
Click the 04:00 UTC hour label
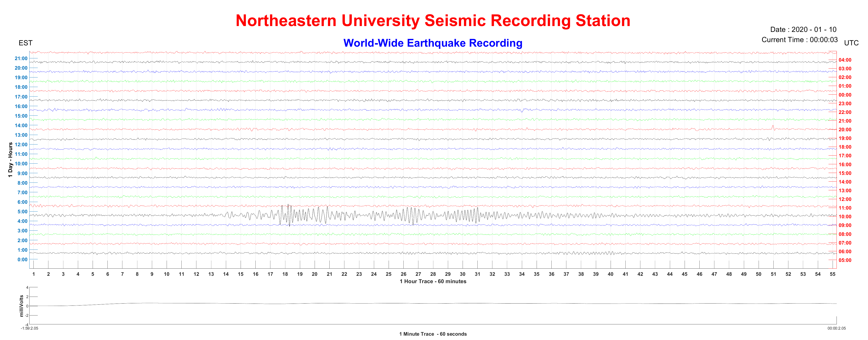click(845, 60)
